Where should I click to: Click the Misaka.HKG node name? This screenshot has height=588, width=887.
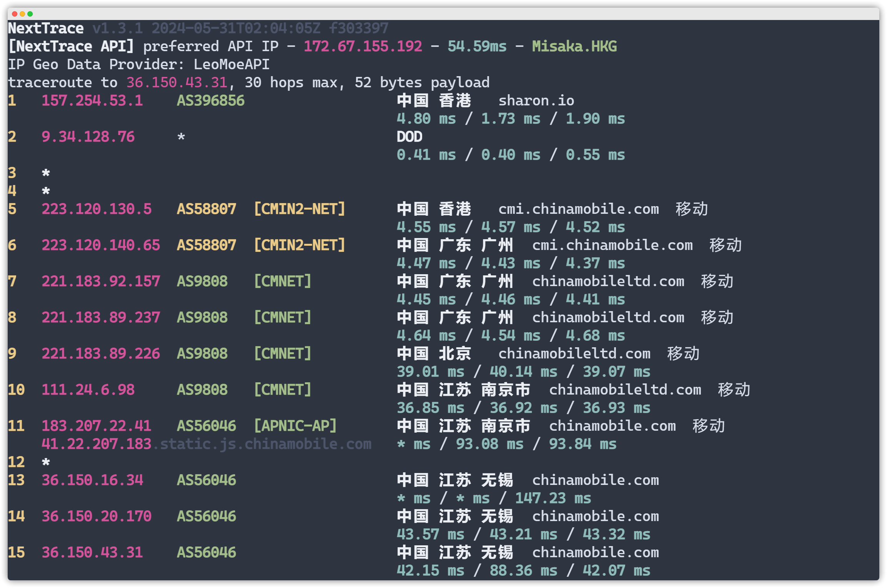click(x=574, y=47)
